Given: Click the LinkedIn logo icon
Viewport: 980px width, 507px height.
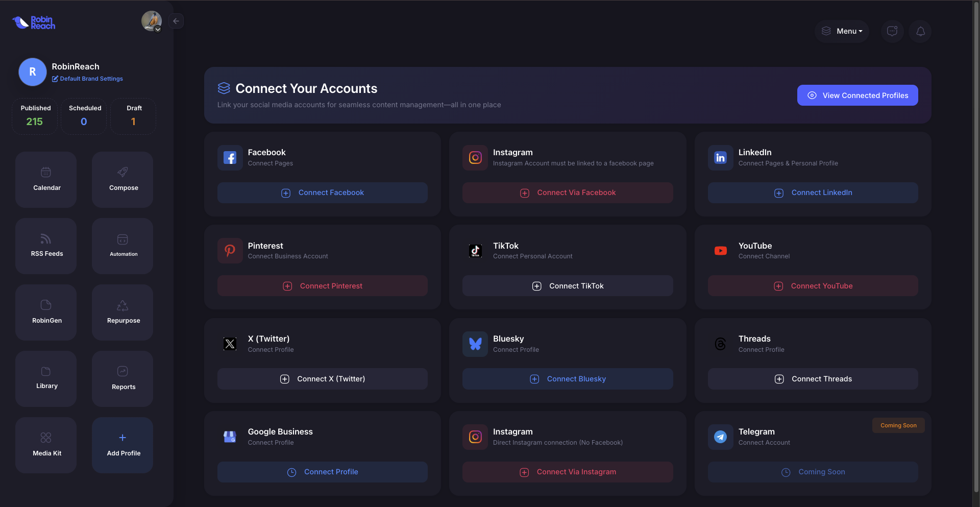Looking at the screenshot, I should coord(721,158).
